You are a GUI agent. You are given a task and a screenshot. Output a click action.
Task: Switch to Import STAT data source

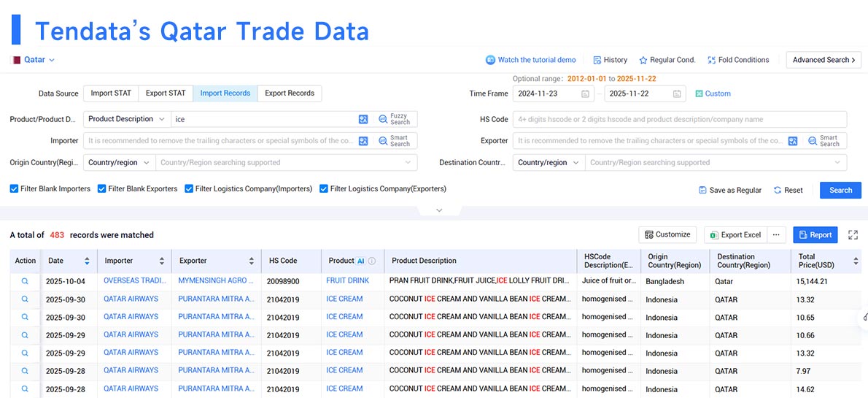click(111, 93)
